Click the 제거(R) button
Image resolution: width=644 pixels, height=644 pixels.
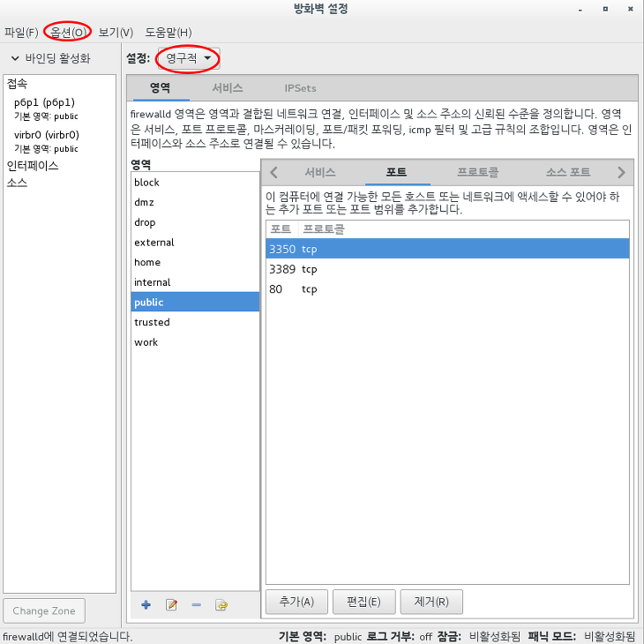431,602
